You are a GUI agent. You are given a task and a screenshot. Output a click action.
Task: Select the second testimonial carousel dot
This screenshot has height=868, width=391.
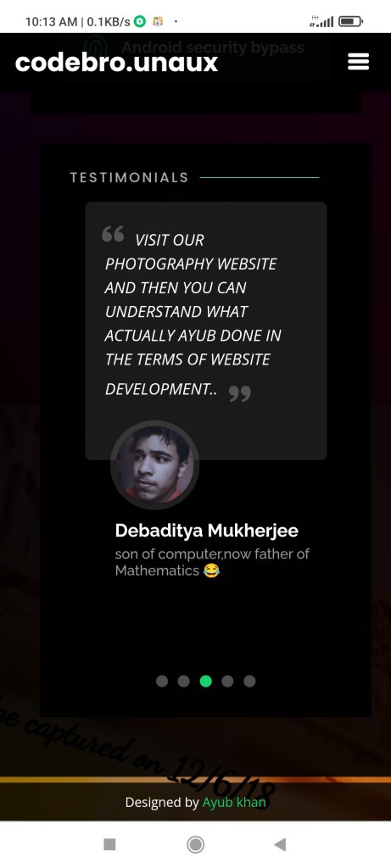(x=184, y=681)
